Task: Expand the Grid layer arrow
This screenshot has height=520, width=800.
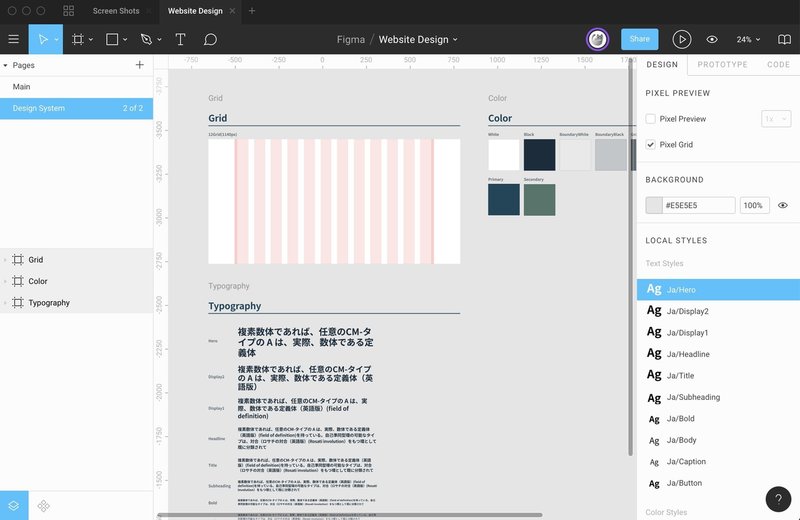Action: 5,260
